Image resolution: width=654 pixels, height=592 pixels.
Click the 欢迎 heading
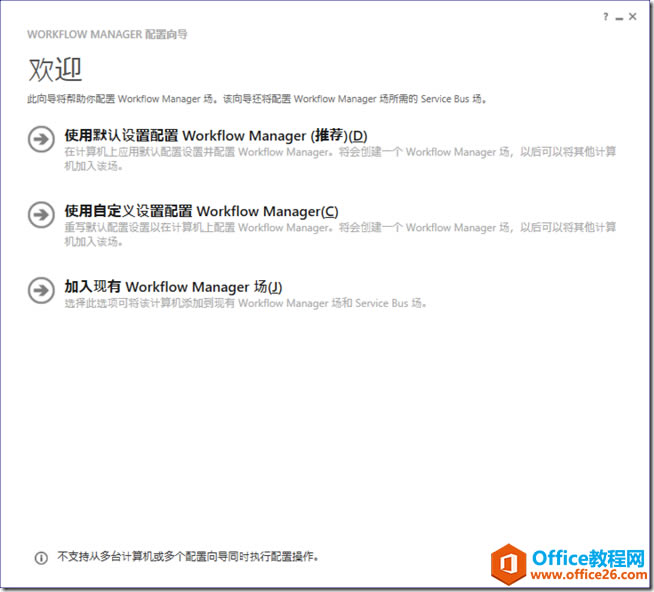55,69
